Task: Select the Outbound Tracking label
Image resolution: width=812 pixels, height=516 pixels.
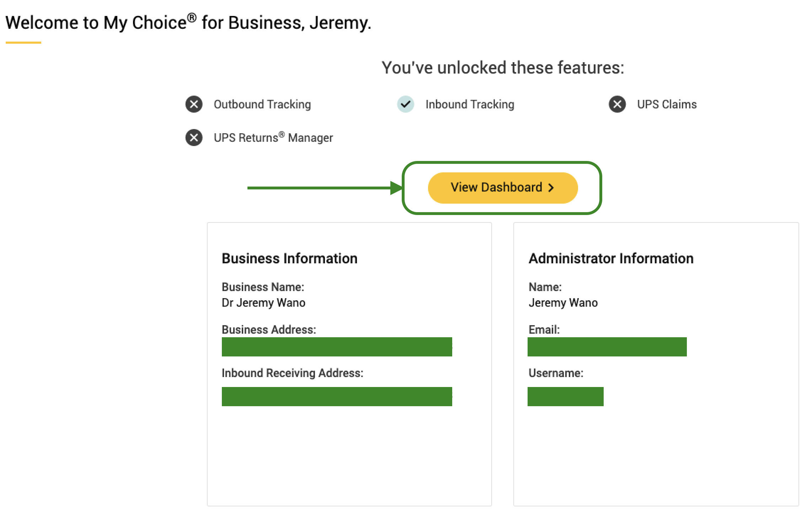Action: (x=262, y=104)
